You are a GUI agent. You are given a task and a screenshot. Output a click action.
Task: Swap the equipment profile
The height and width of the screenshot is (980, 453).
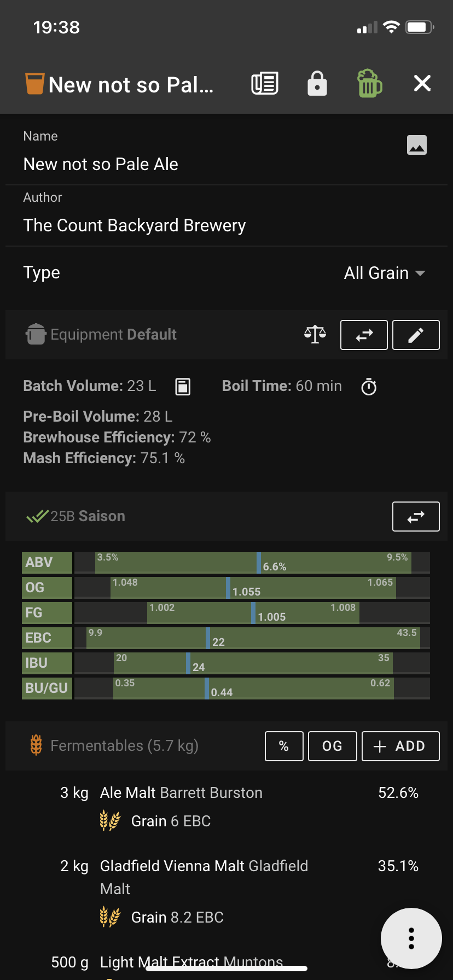point(364,335)
